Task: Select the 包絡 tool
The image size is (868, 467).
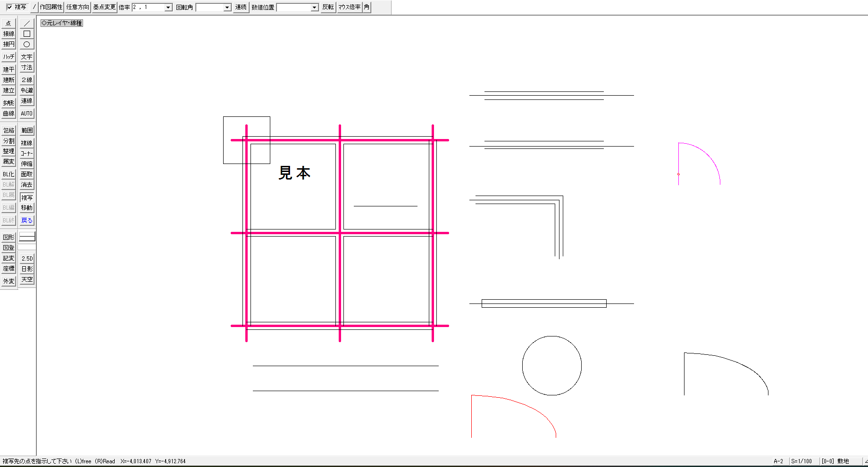Action: tap(8, 131)
